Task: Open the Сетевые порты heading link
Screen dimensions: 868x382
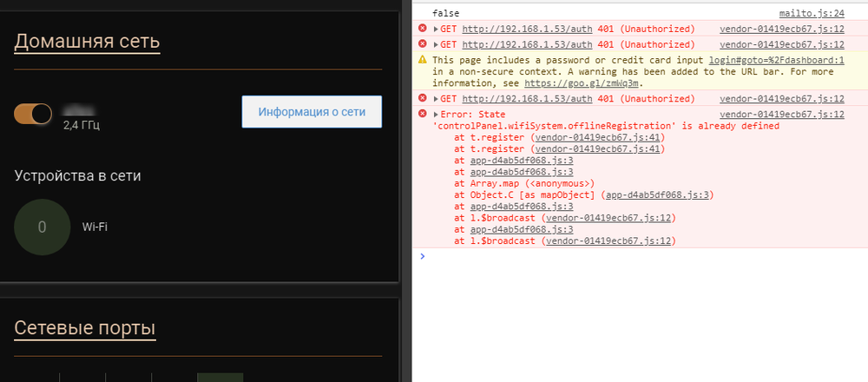Action: pyautogui.click(x=85, y=328)
